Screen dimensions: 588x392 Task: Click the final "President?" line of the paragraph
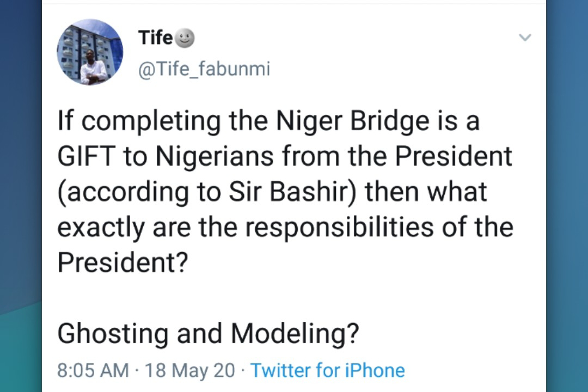click(x=122, y=263)
